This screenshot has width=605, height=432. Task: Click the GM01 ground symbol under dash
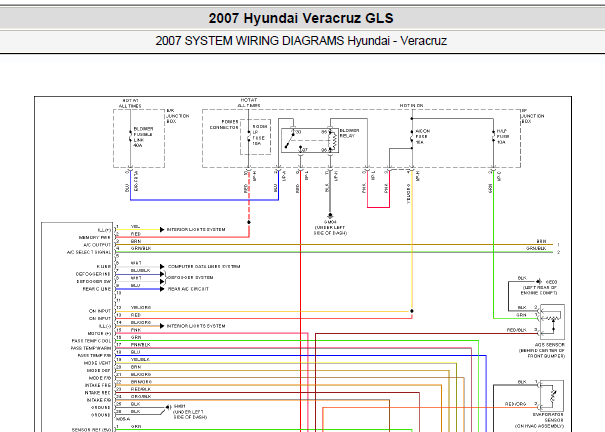167,407
